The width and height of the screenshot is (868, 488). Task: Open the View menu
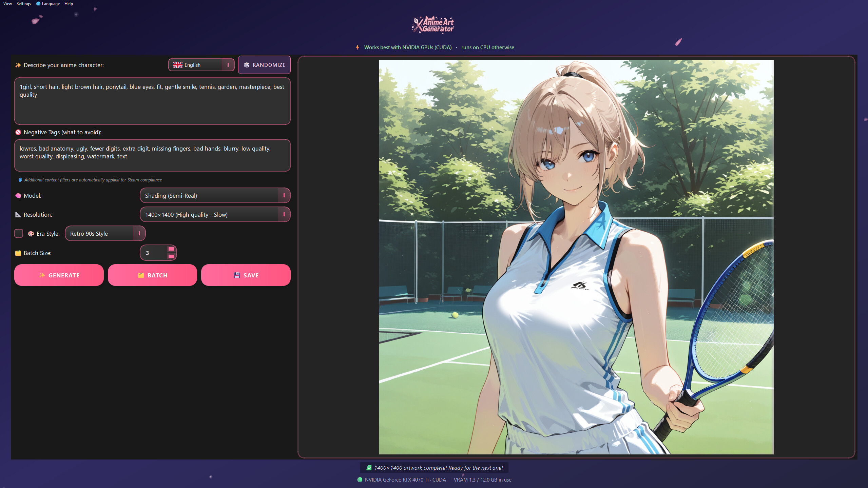click(x=7, y=4)
